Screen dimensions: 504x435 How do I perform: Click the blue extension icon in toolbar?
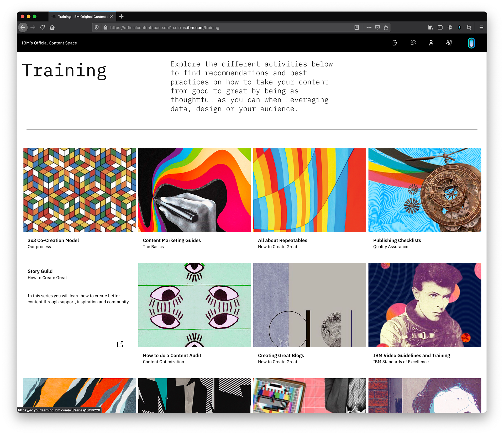(459, 28)
